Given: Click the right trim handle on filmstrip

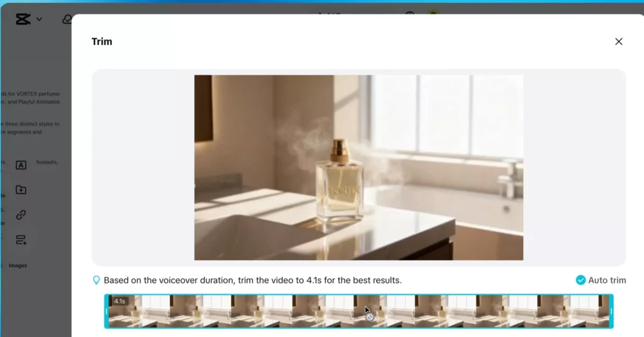Looking at the screenshot, I should click(611, 311).
